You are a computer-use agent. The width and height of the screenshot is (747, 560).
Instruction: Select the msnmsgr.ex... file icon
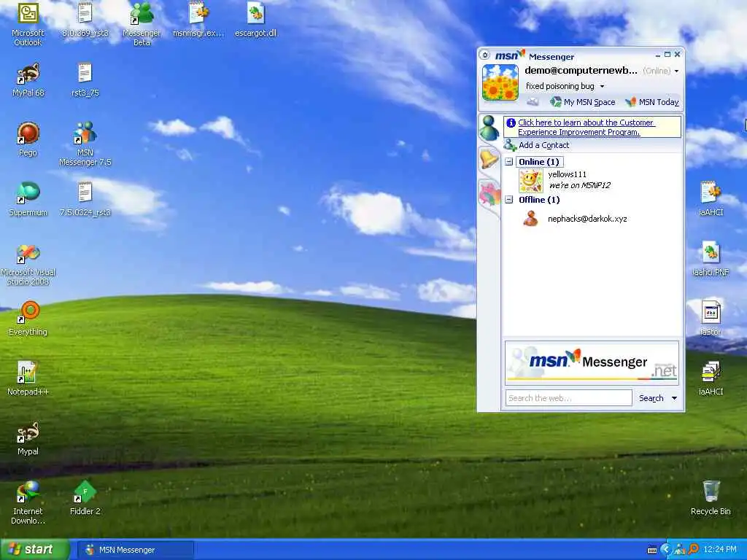click(198, 20)
